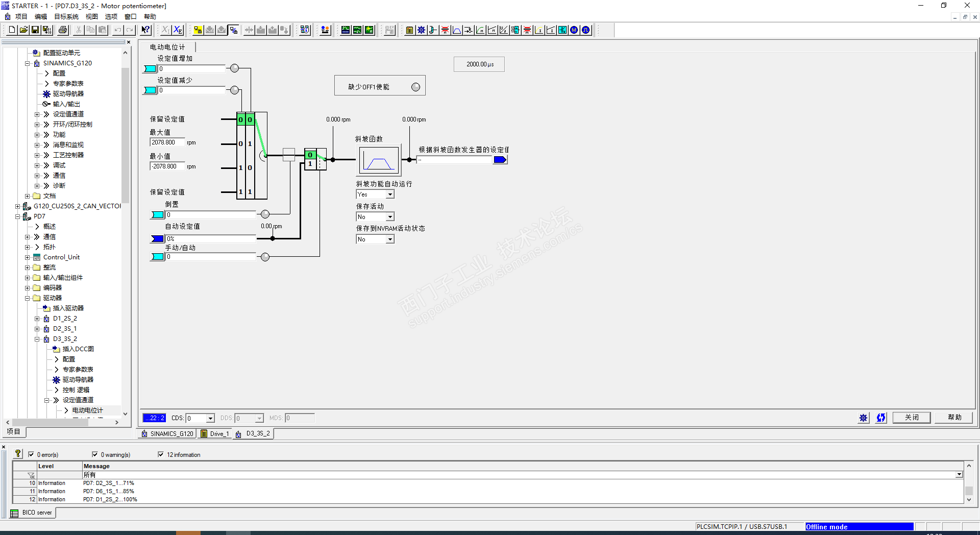Toggle the 0 warning(s) checkbox
Image resolution: width=980 pixels, height=535 pixels.
coord(95,454)
